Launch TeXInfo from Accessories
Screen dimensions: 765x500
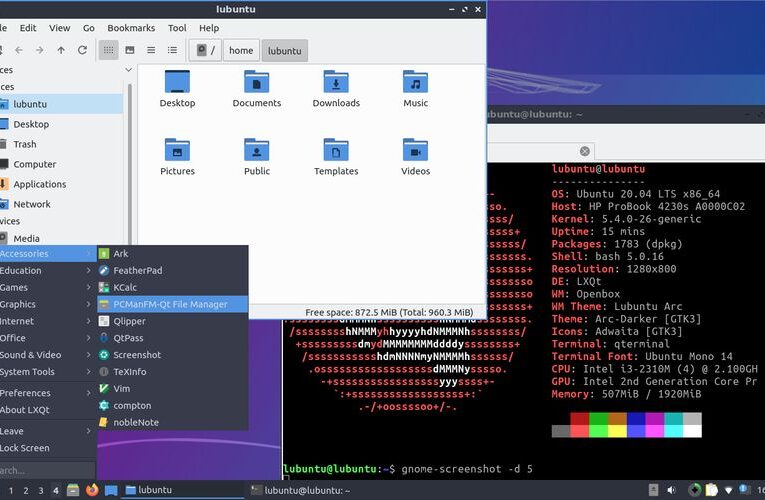point(172,372)
